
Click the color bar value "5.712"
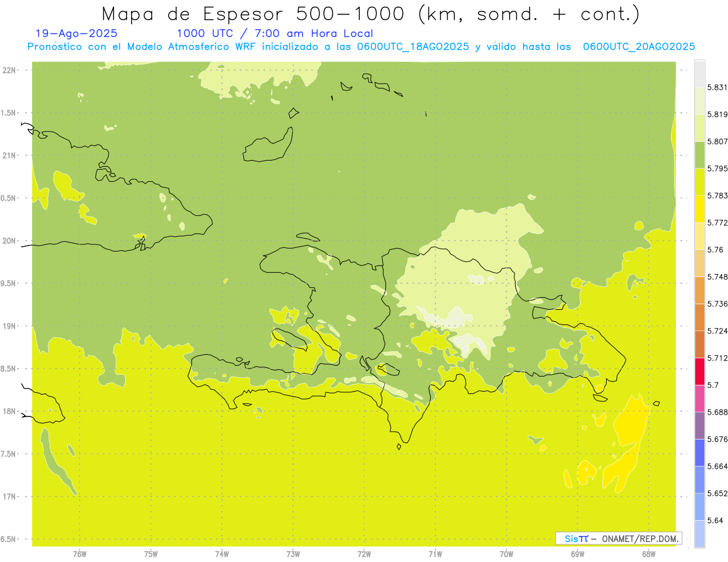tap(718, 358)
